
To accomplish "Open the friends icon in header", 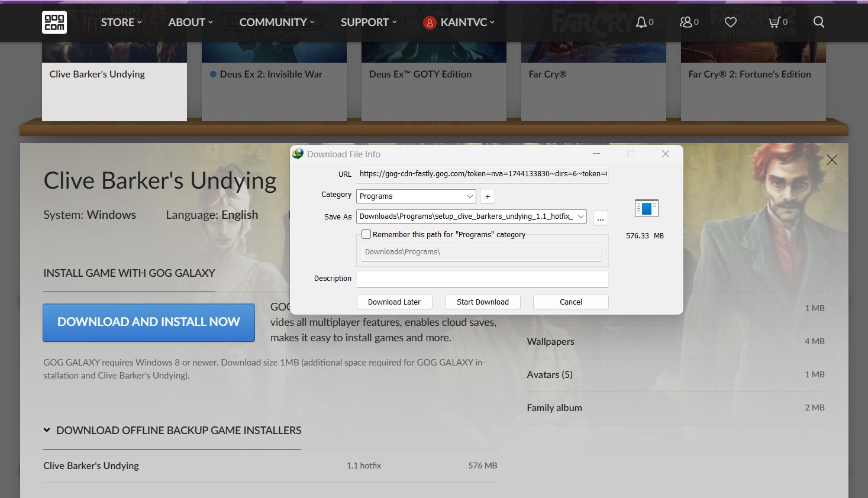I will click(x=686, y=22).
